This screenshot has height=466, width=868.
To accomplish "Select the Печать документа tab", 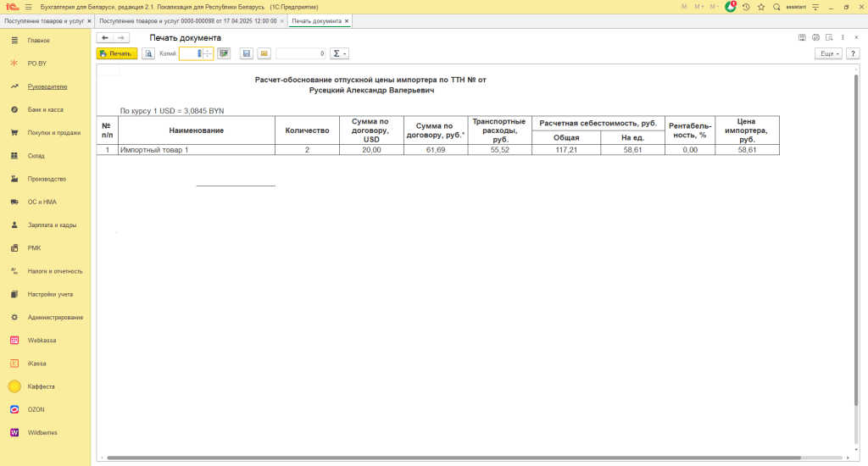I will 317,21.
